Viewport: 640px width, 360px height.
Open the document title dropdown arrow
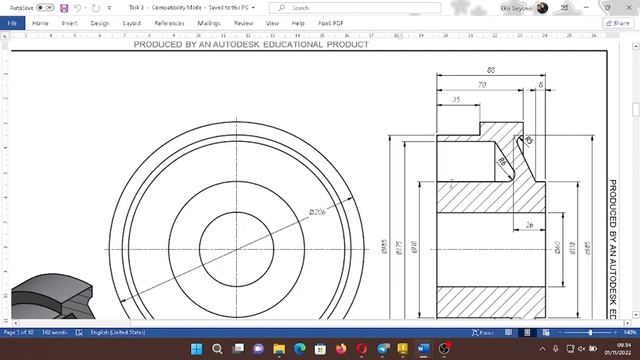(x=253, y=8)
